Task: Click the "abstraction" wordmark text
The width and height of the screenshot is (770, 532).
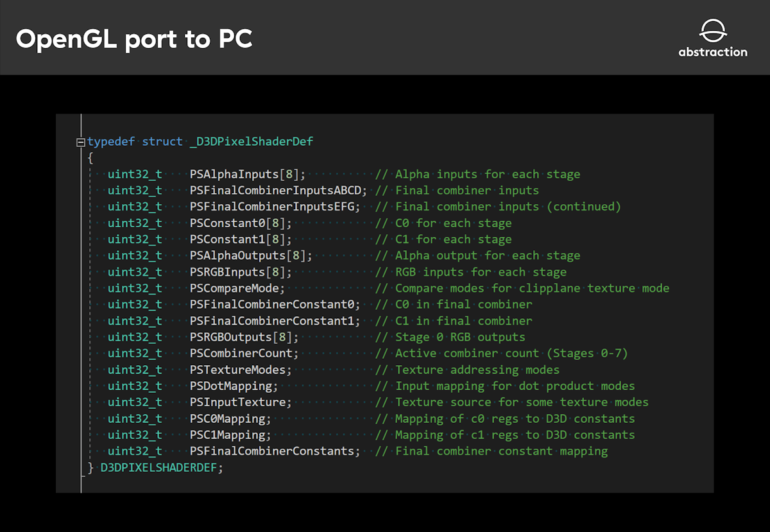Action: pos(713,52)
